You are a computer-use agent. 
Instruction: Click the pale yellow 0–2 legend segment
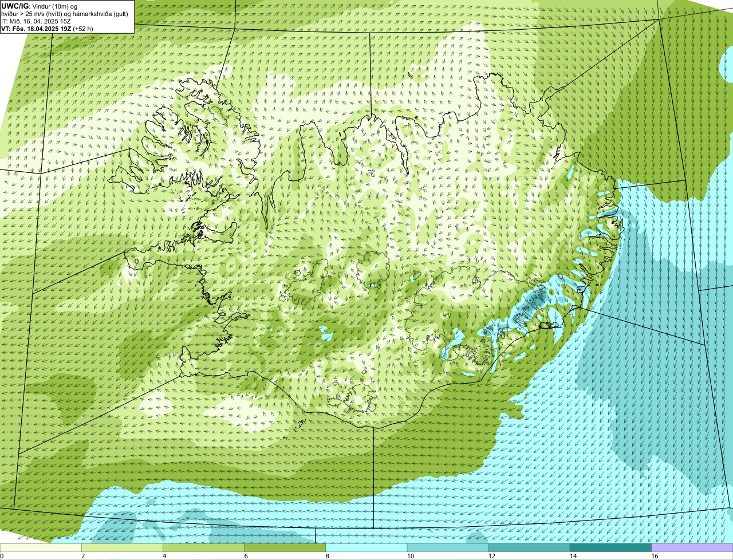[41, 547]
